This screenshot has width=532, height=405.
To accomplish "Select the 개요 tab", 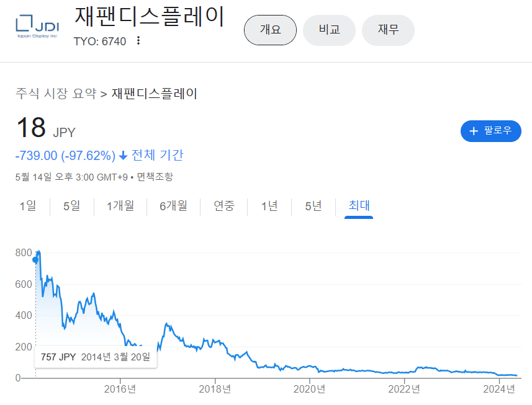I will tap(270, 30).
